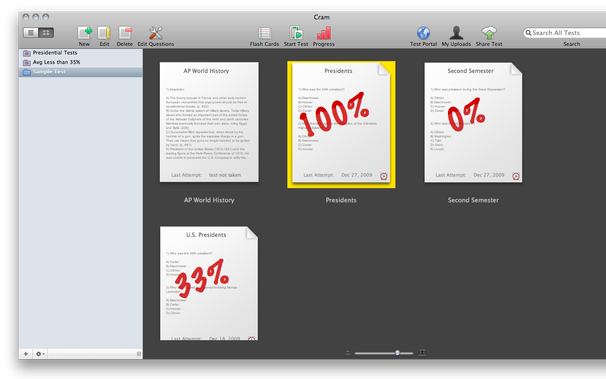This screenshot has width=606, height=379.
Task: Click the Search All Tests field
Action: coord(565,33)
